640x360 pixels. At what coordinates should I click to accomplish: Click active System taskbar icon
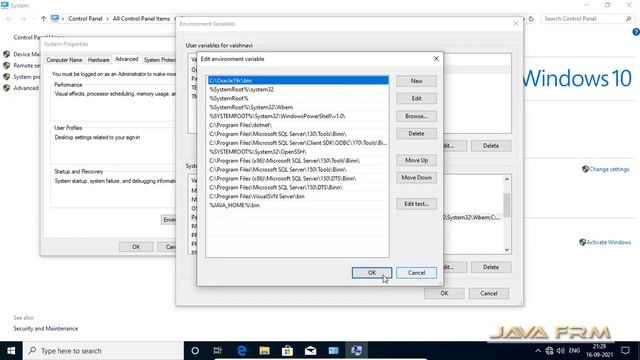(x=356, y=351)
